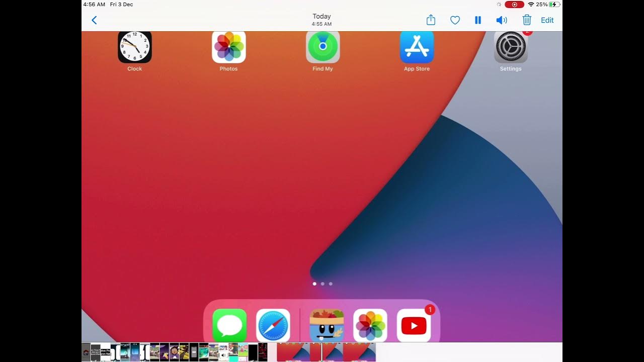This screenshot has width=644, height=362.
Task: Open Messages in the dock
Action: pyautogui.click(x=230, y=325)
